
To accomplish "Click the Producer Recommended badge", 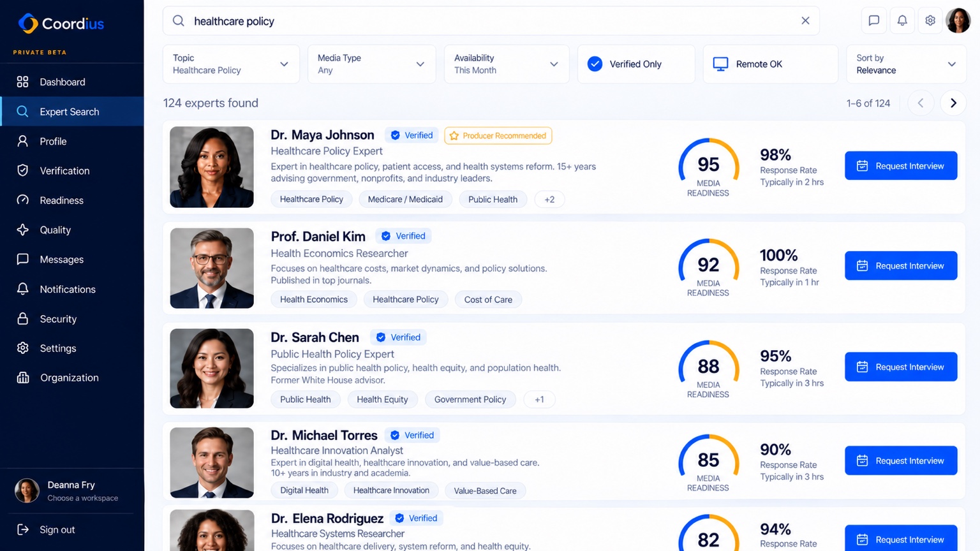I will [498, 135].
